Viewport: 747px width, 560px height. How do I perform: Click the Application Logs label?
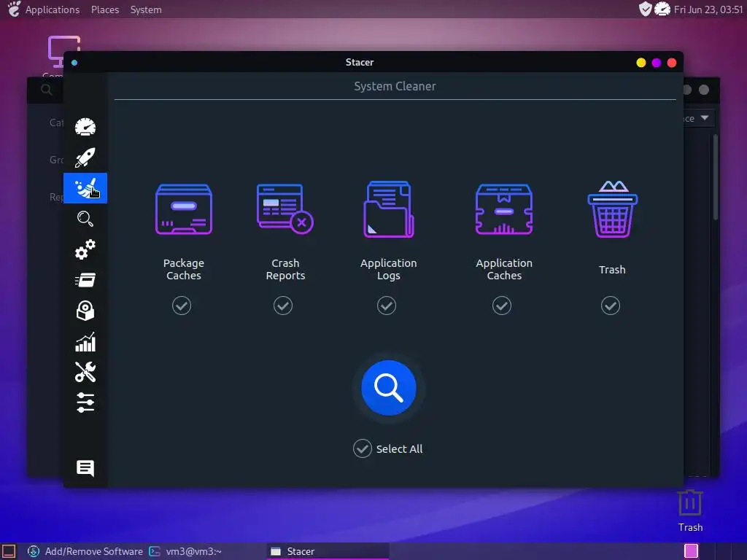tap(388, 269)
